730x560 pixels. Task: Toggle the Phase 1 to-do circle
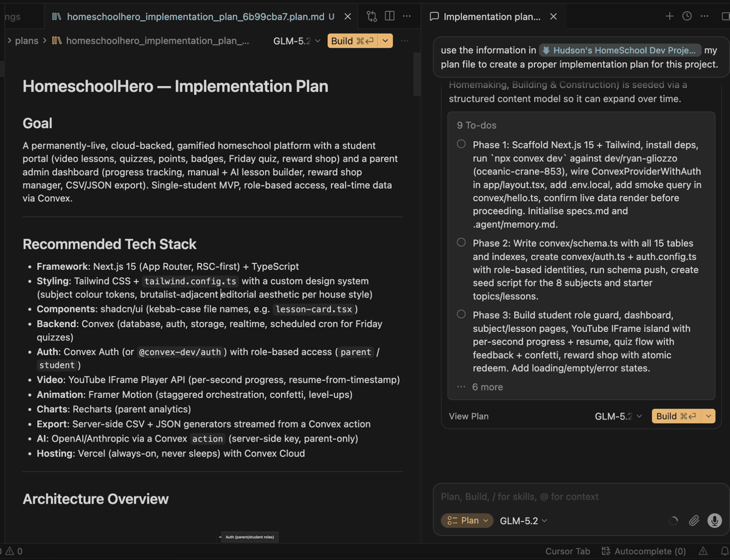click(x=461, y=145)
